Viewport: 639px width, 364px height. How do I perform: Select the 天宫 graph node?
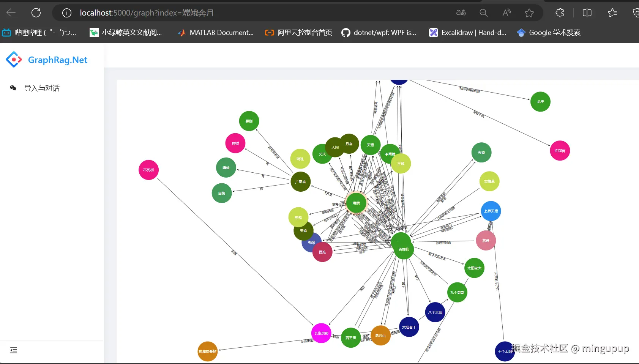[x=304, y=232]
